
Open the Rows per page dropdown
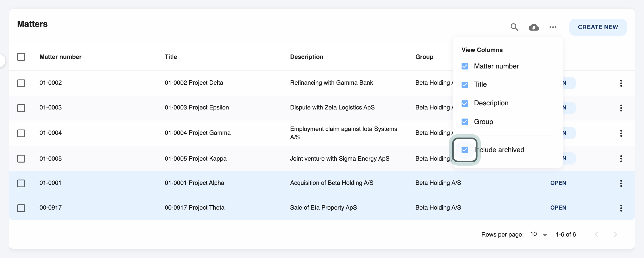click(538, 234)
